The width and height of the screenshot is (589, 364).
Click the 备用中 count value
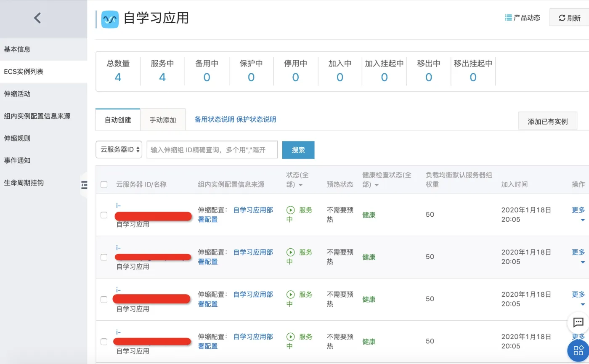coord(207,77)
